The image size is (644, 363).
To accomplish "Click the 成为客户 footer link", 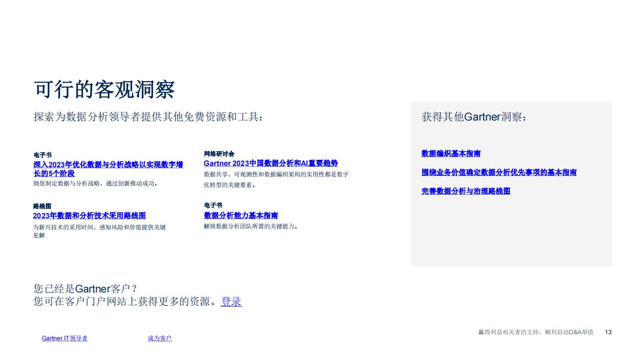I will tap(160, 338).
